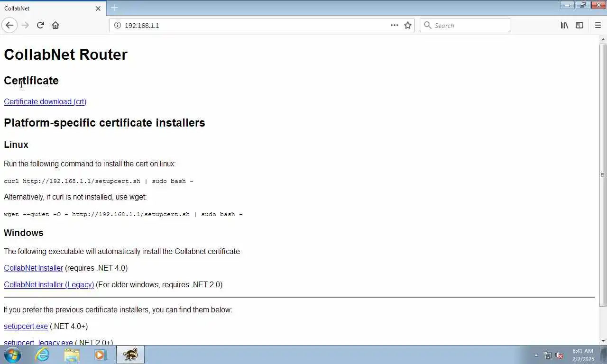
Task: Click the curl setupcert.sh command text
Action: click(99, 181)
